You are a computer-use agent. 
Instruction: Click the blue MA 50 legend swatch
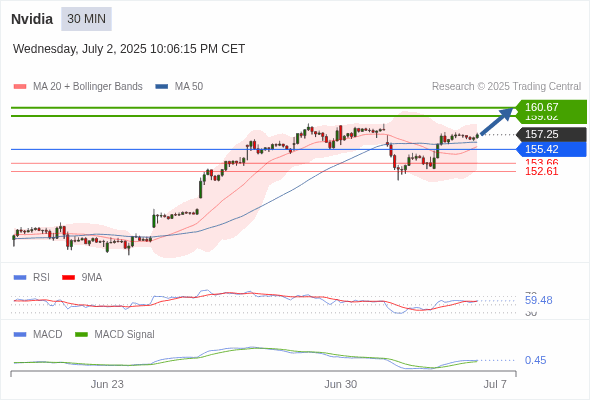(162, 87)
